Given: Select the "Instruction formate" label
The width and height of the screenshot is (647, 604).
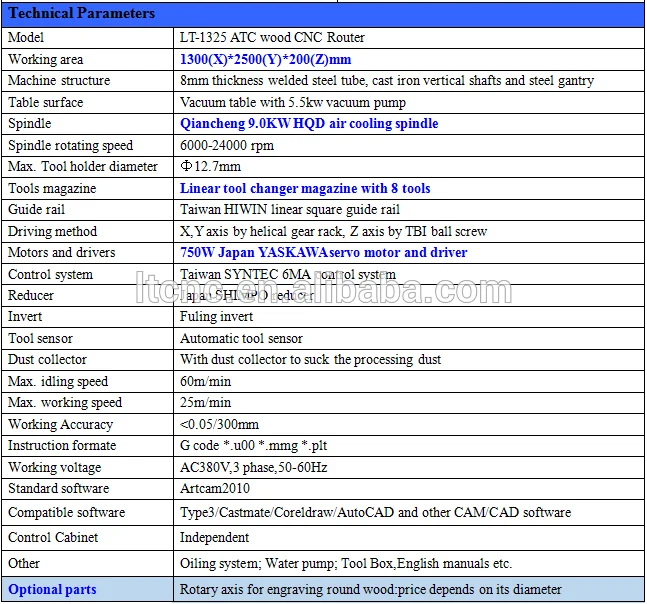Looking at the screenshot, I should pos(62,446).
